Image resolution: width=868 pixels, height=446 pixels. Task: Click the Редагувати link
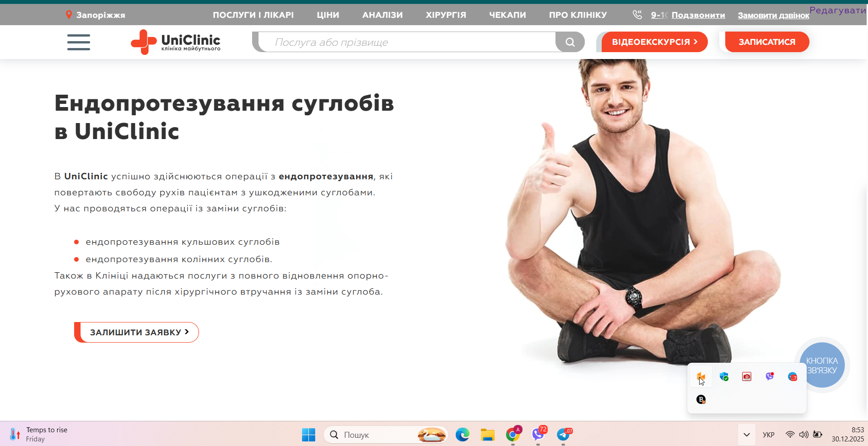(x=837, y=10)
